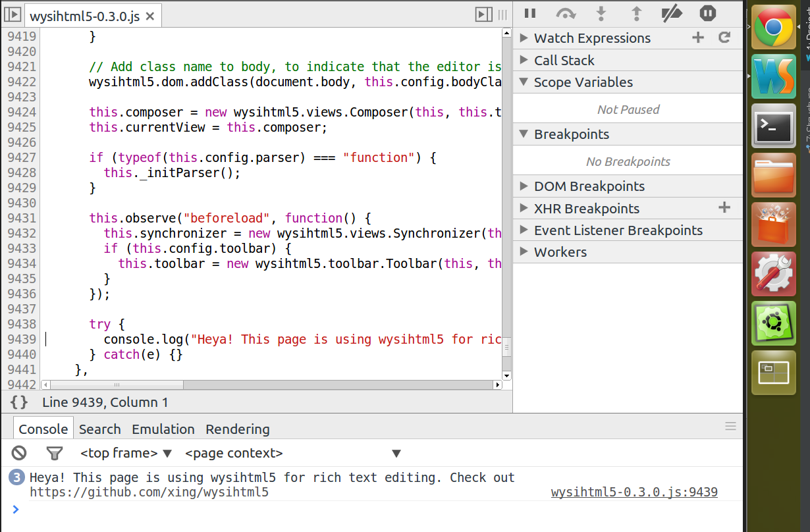Viewport: 810px width, 532px height.
Task: Hide the debugger sidebar panel
Action: 484,14
